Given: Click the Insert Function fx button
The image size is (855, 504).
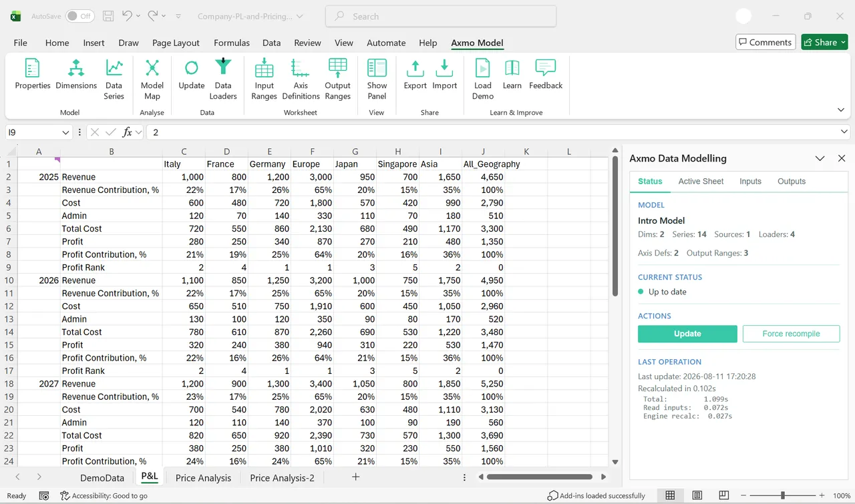Looking at the screenshot, I should click(128, 132).
